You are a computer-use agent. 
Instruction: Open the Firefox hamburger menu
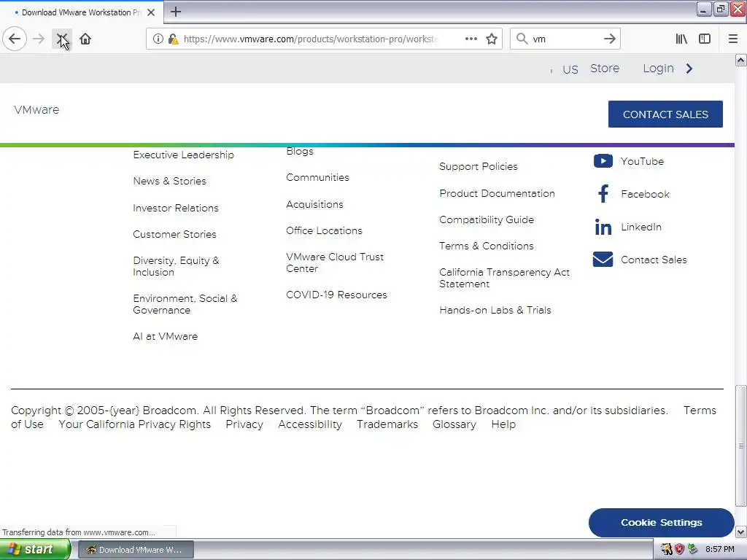(733, 39)
